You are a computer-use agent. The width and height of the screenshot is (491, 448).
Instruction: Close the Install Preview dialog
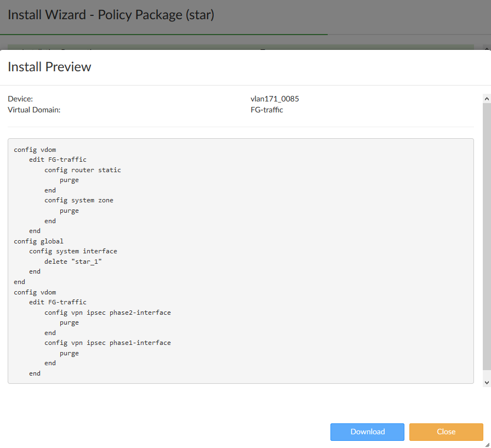(446, 432)
